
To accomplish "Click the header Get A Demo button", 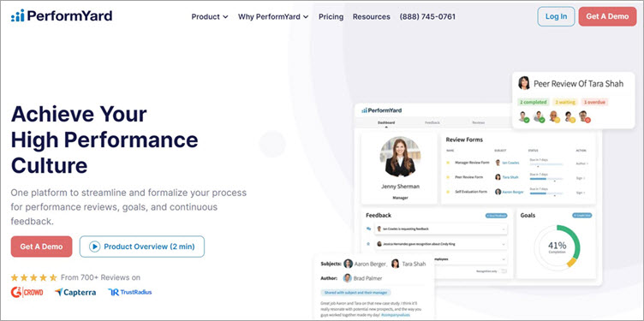I will coord(607,16).
